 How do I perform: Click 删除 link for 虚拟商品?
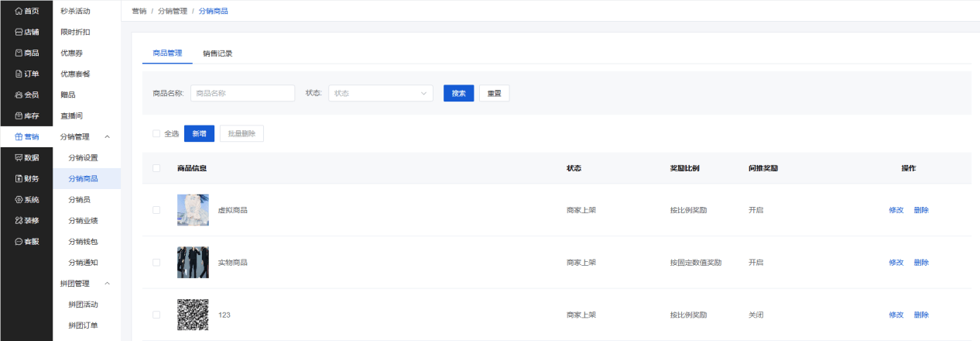click(921, 210)
